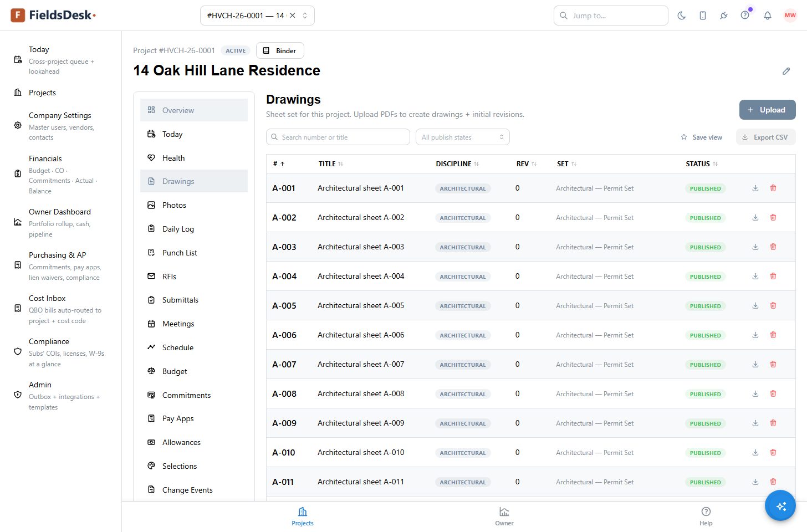Open the MW user avatar menu

point(790,16)
